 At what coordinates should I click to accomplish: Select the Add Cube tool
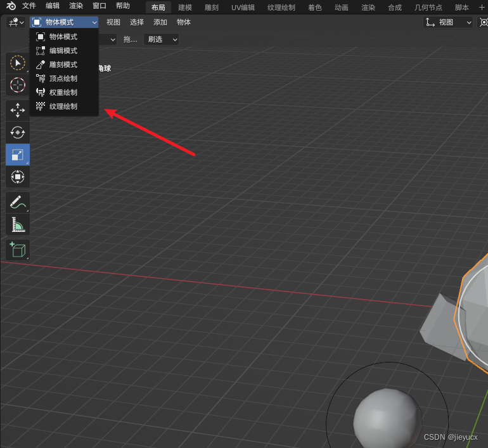pos(18,250)
